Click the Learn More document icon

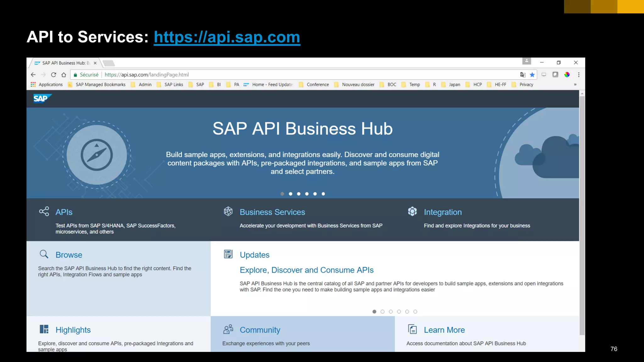point(412,329)
